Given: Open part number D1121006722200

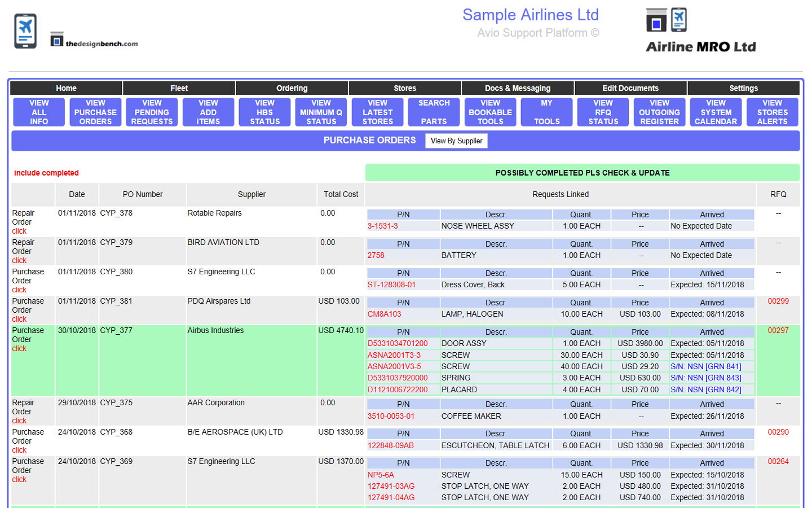Looking at the screenshot, I should [x=398, y=389].
